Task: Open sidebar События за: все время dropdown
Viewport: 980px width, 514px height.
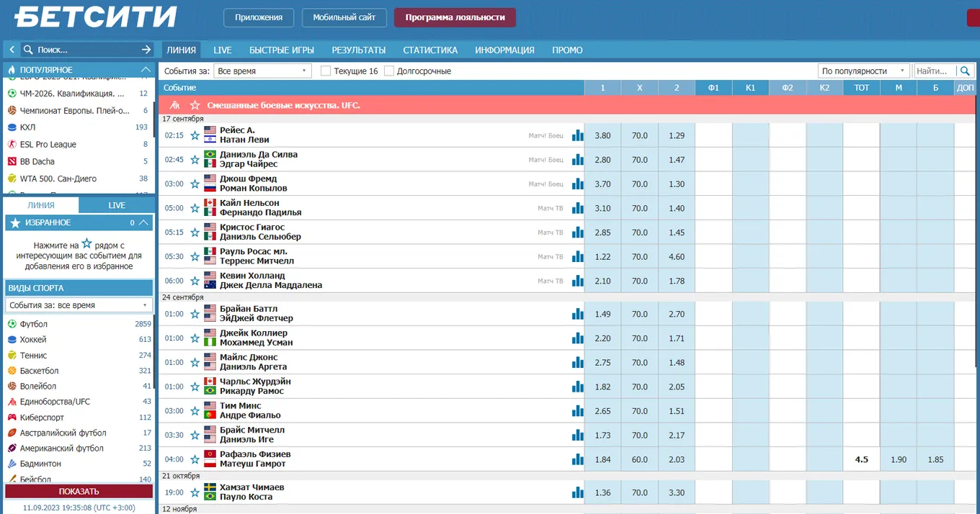Action: pos(79,305)
